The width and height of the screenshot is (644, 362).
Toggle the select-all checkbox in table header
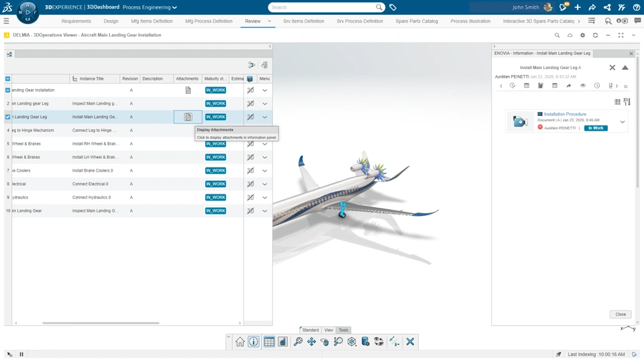[8, 79]
